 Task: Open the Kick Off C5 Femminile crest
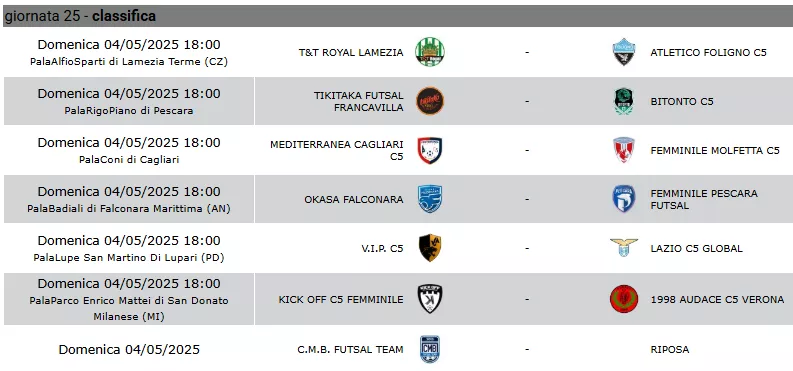click(430, 299)
